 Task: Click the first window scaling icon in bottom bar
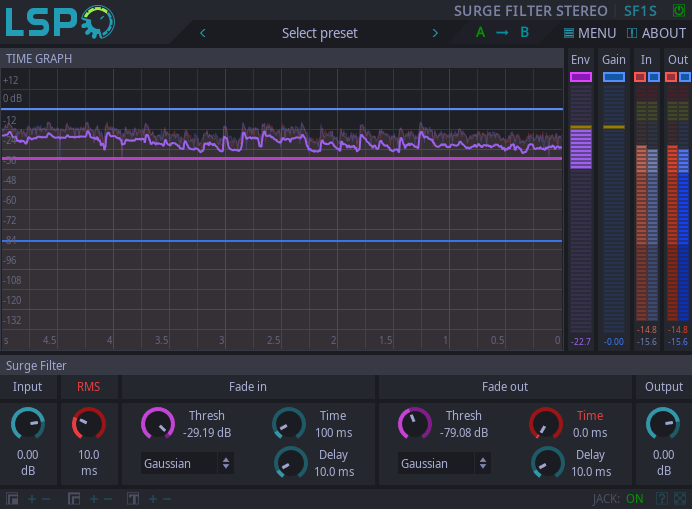coord(12,499)
